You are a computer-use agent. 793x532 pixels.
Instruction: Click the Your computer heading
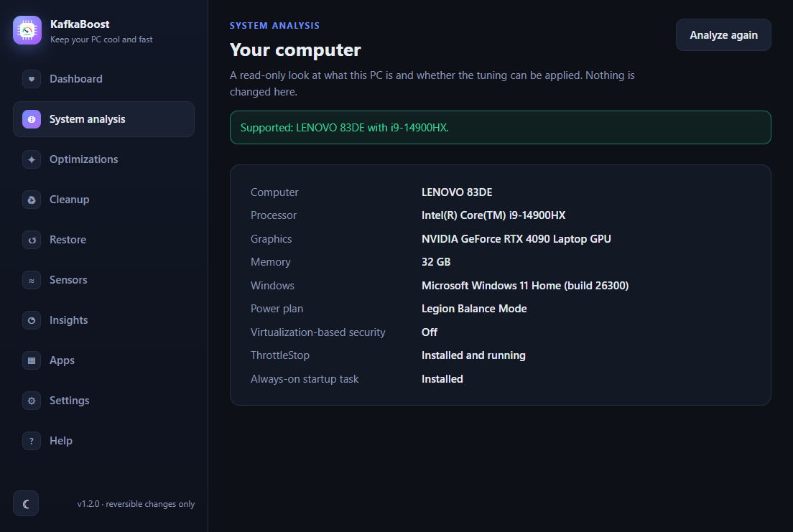(x=295, y=50)
